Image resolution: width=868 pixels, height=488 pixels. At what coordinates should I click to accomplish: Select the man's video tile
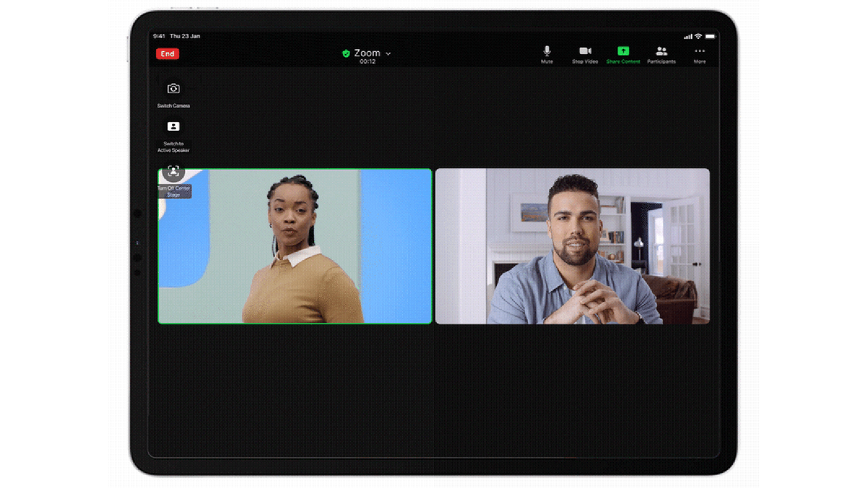point(572,246)
